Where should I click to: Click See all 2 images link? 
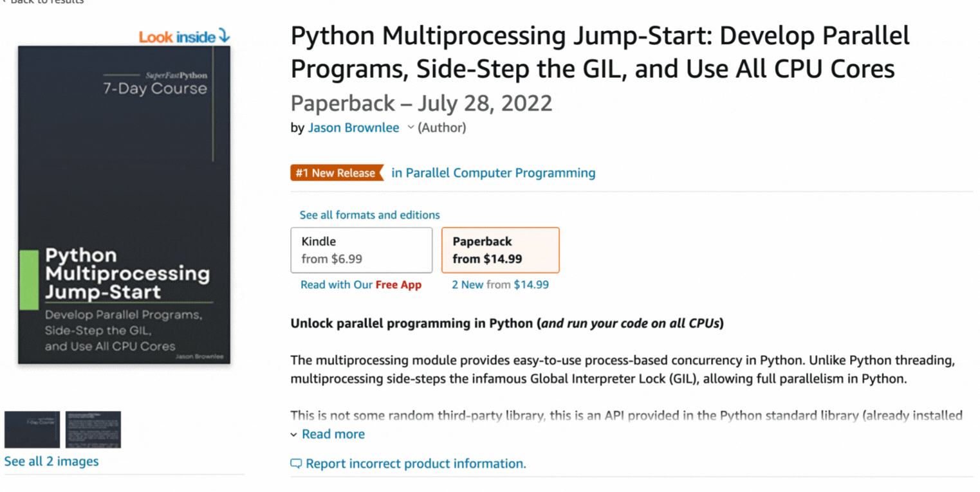click(x=51, y=461)
